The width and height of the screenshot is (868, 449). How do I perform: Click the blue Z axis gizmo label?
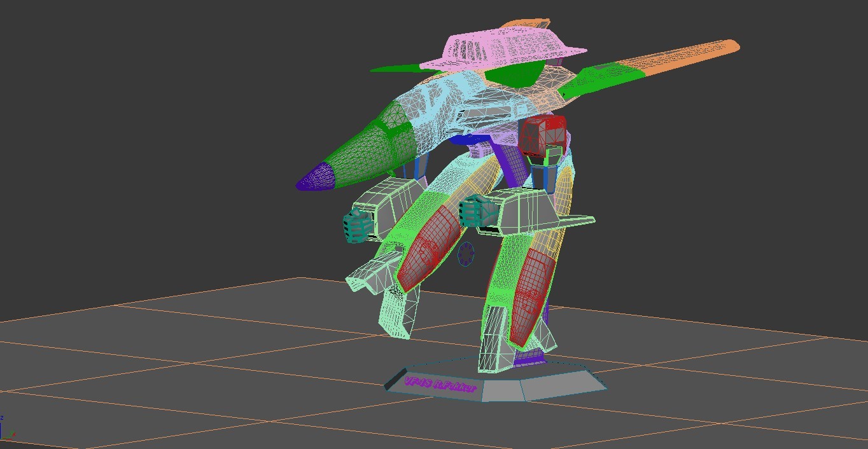(x=2, y=418)
